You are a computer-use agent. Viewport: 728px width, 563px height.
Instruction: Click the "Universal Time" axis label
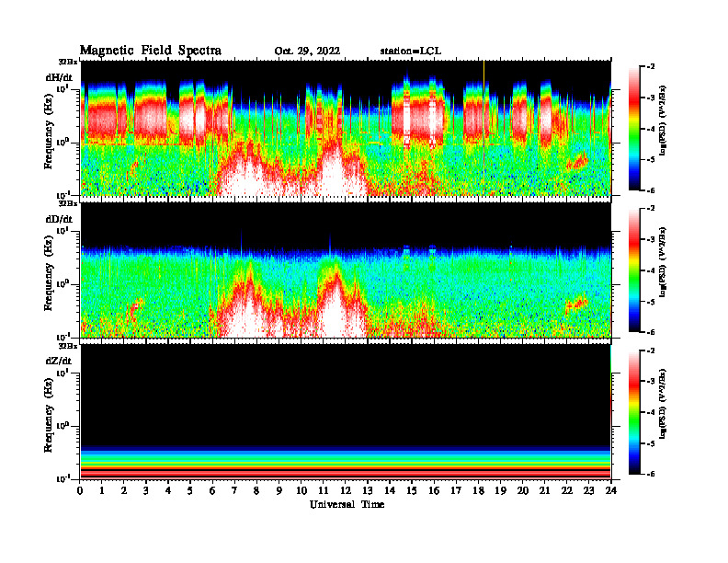coord(347,504)
